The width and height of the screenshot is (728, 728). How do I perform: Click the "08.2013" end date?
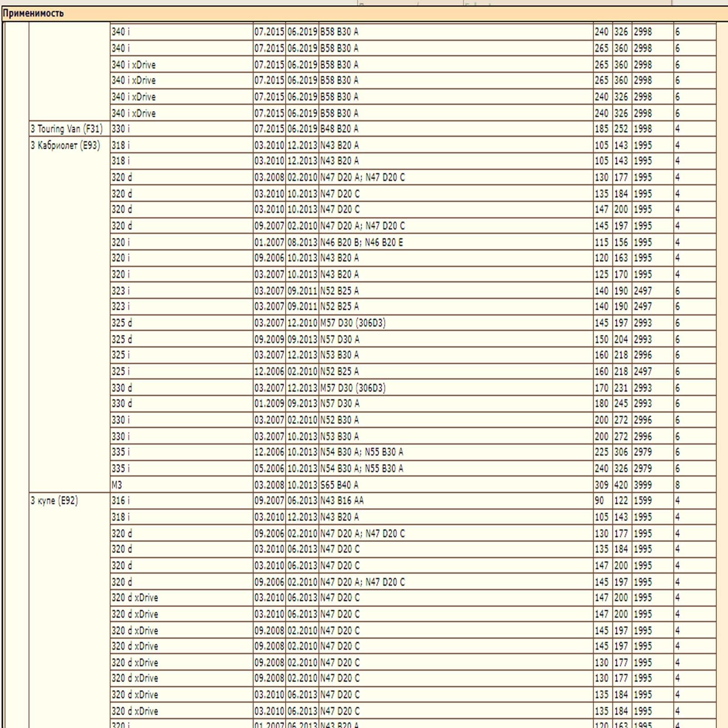tap(302, 243)
